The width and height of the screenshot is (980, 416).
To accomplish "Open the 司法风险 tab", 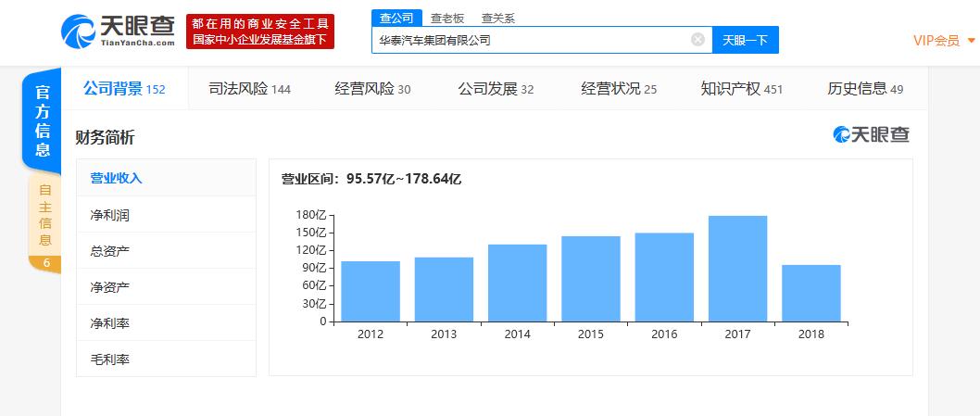I will (249, 89).
